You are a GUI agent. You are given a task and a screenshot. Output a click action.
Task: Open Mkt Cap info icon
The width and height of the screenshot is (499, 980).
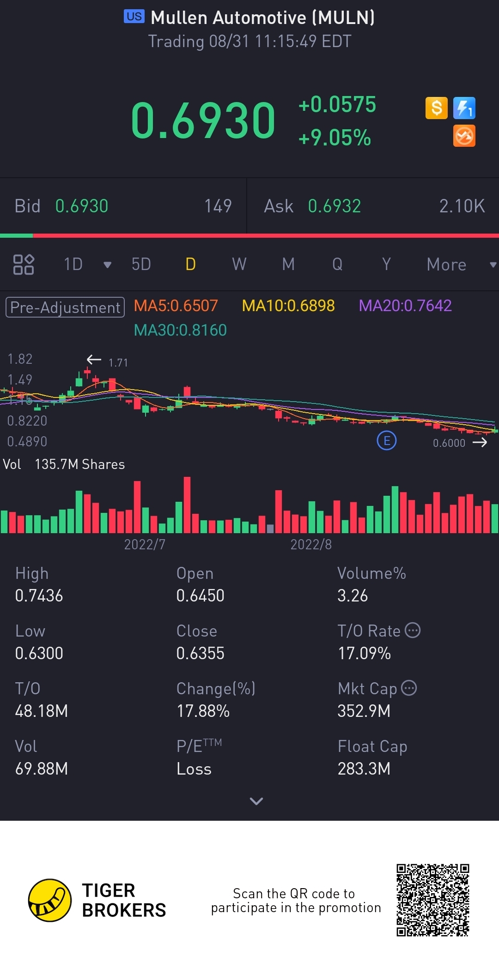(x=409, y=688)
